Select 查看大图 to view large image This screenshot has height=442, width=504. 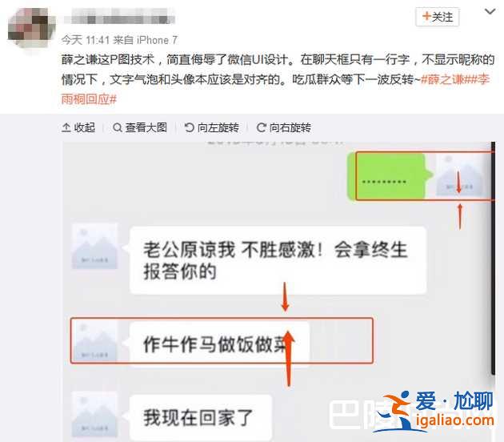140,127
